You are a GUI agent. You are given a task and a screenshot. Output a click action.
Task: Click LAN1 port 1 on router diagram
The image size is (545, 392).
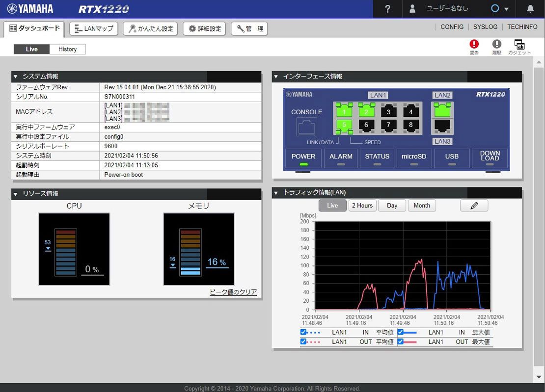(x=344, y=111)
